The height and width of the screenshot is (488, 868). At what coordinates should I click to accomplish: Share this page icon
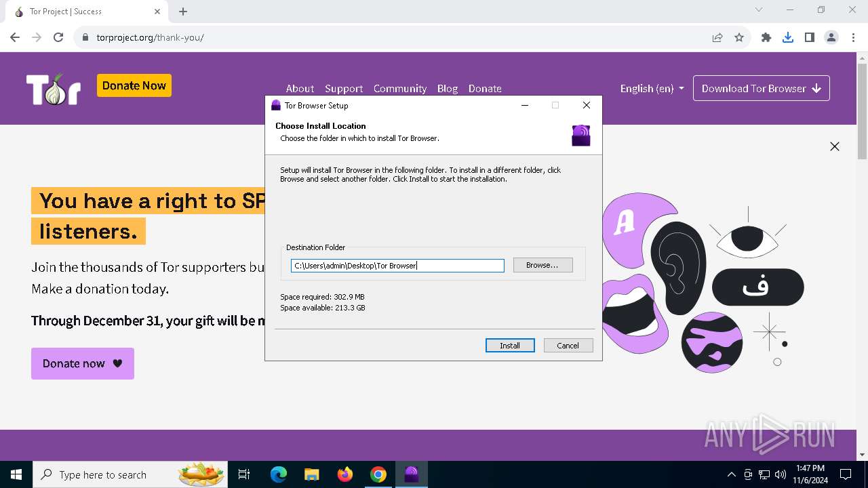coord(717,37)
